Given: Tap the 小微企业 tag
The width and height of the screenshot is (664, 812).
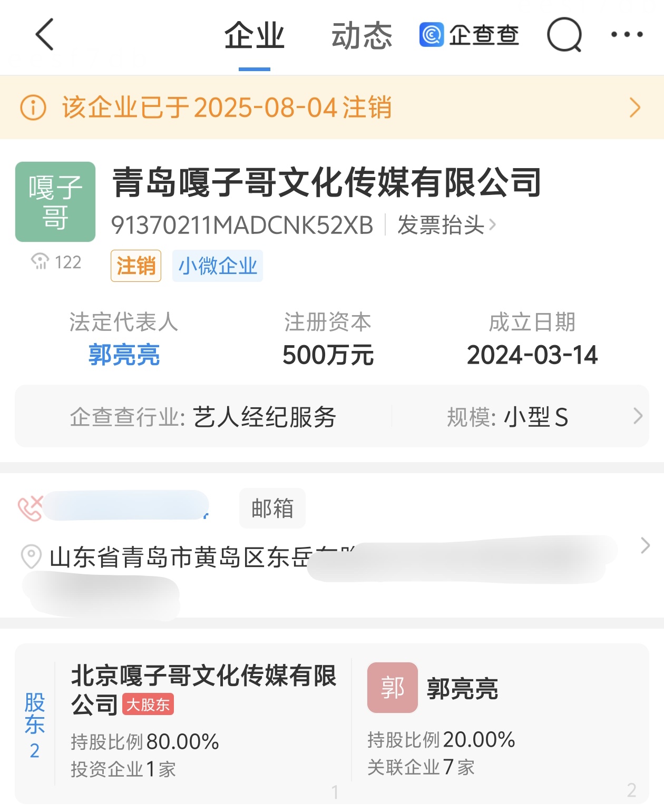Looking at the screenshot, I should click(217, 266).
